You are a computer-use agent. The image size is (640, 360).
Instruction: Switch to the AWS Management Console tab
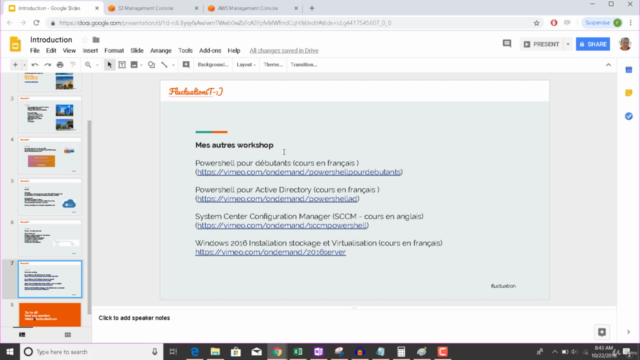click(x=252, y=8)
